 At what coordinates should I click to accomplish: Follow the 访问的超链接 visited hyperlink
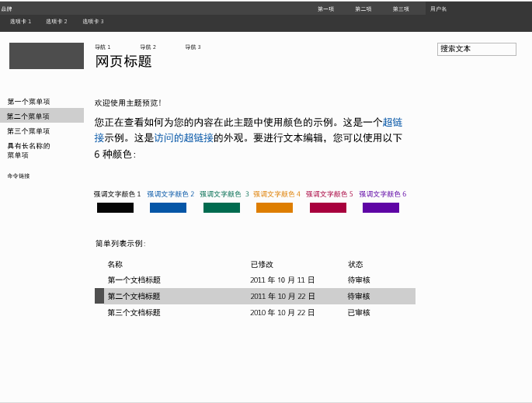point(183,137)
